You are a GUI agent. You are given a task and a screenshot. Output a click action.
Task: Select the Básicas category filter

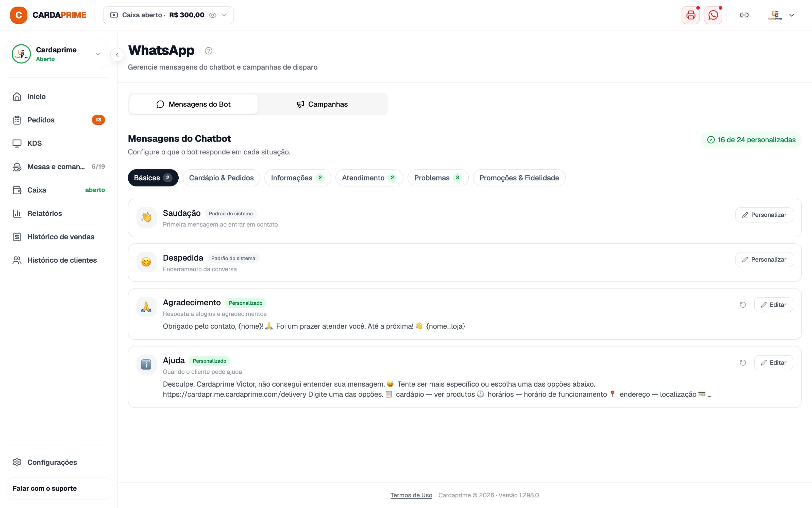coord(153,178)
